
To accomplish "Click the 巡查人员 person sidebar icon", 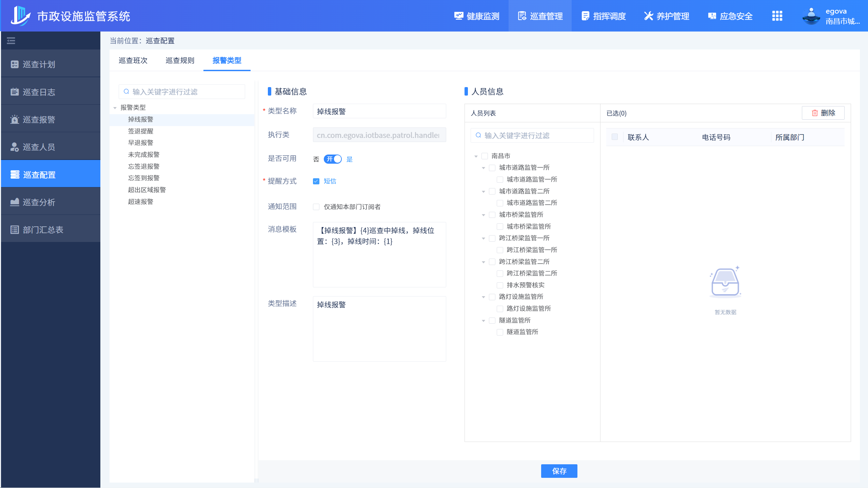I will [x=15, y=147].
